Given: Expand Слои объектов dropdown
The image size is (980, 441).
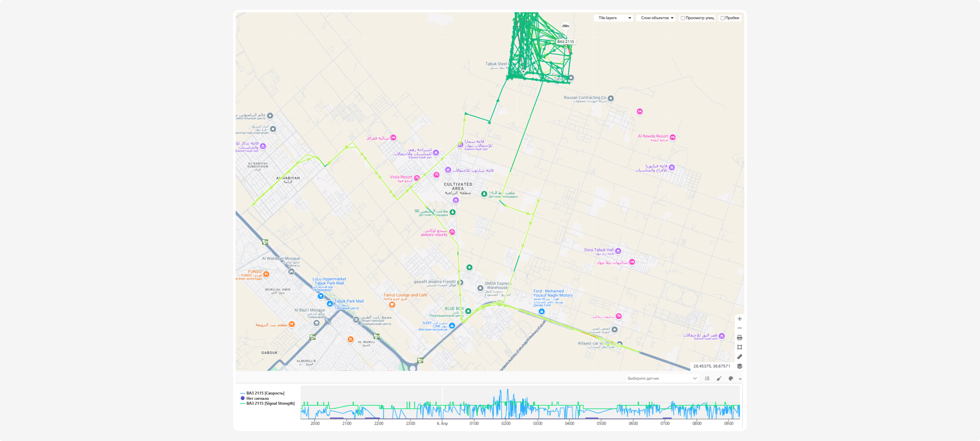Looking at the screenshot, I should (x=656, y=18).
